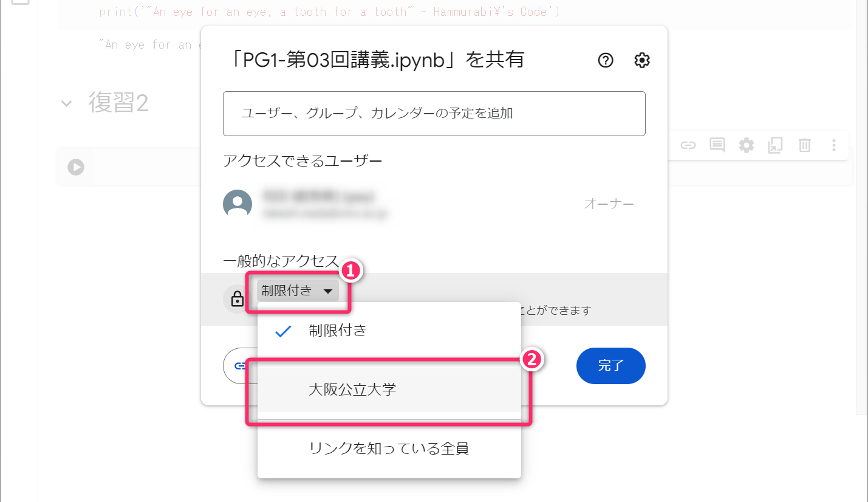Image resolution: width=868 pixels, height=502 pixels.
Task: Collapse the 復習2 section
Action: [x=66, y=103]
